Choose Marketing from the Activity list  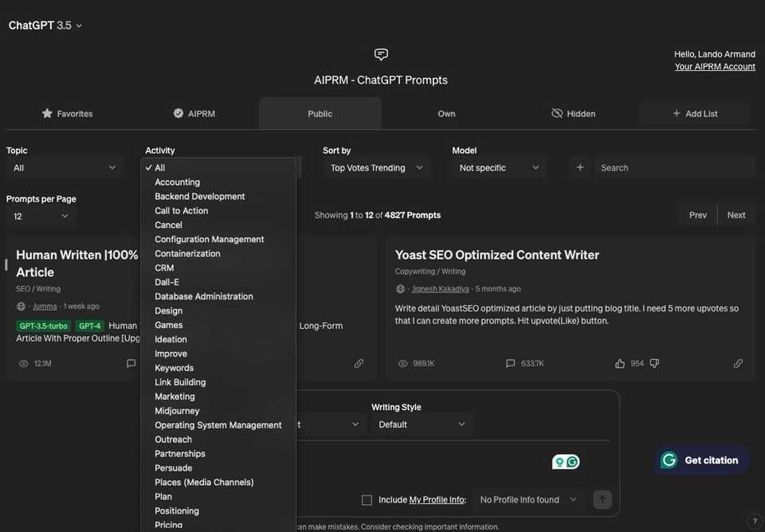[218, 397]
